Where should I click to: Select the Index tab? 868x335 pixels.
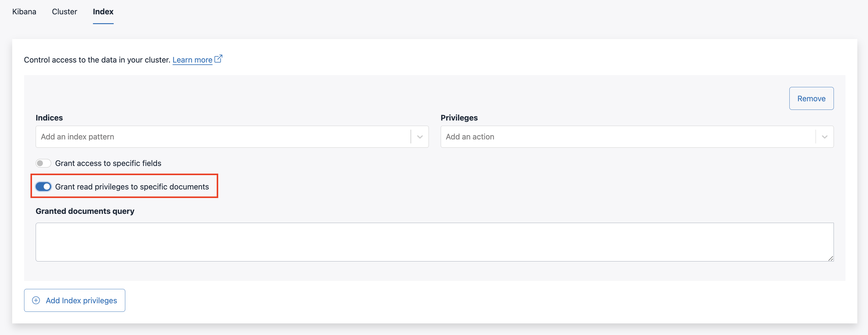[x=103, y=12]
